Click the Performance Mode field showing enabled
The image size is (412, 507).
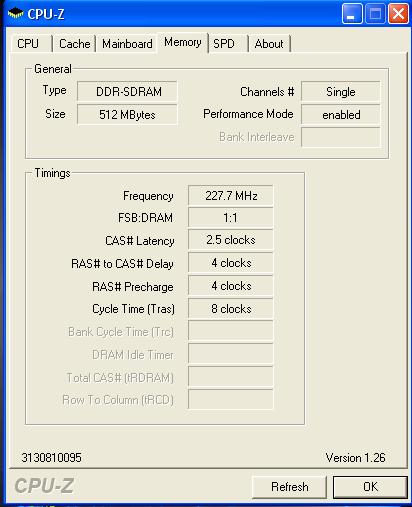341,115
